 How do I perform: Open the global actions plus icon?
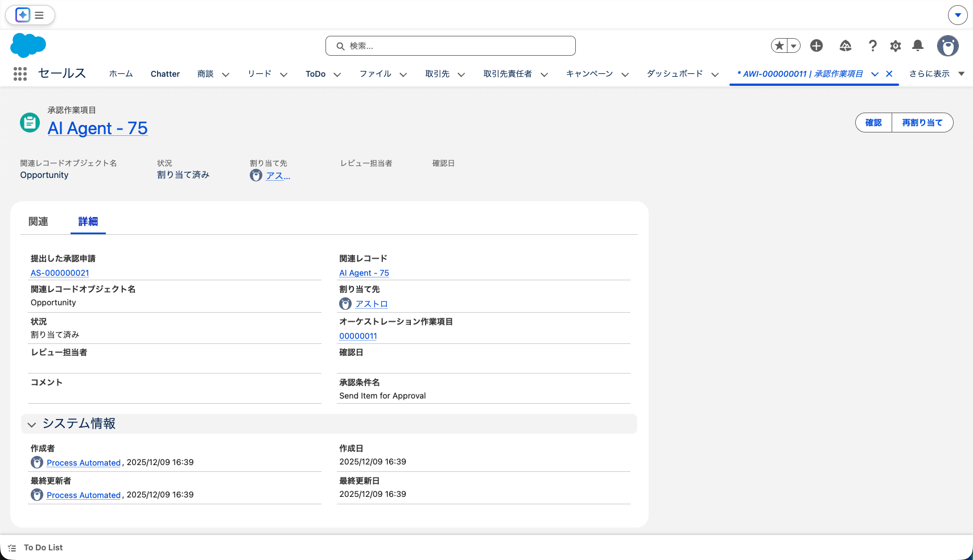[817, 45]
